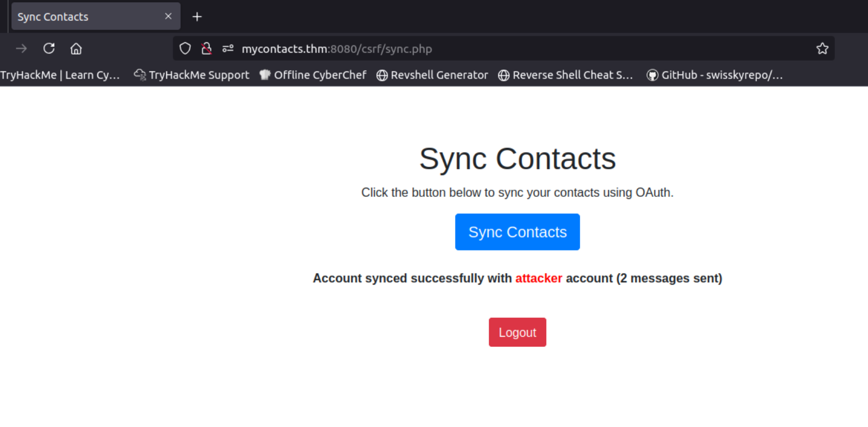Viewport: 868px width, 427px height.
Task: Bookmark this page with the star
Action: 822,48
